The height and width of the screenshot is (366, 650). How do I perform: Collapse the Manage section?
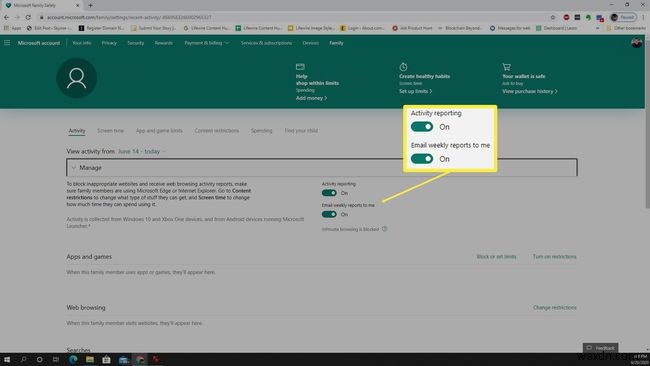click(322, 167)
